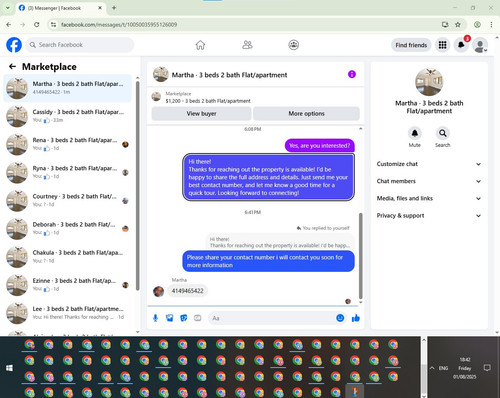Viewport: 500px width, 398px height.
Task: Mute this conversation with the bell icon
Action: coord(414,133)
